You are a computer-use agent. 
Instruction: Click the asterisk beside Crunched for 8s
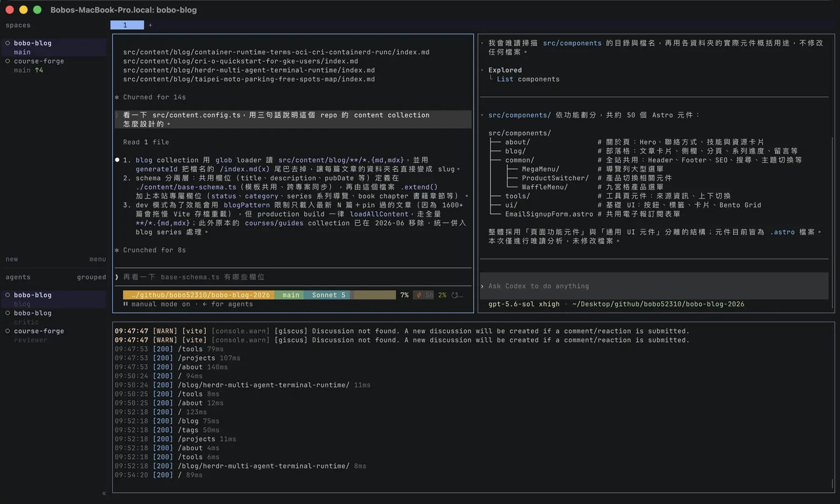click(x=117, y=250)
